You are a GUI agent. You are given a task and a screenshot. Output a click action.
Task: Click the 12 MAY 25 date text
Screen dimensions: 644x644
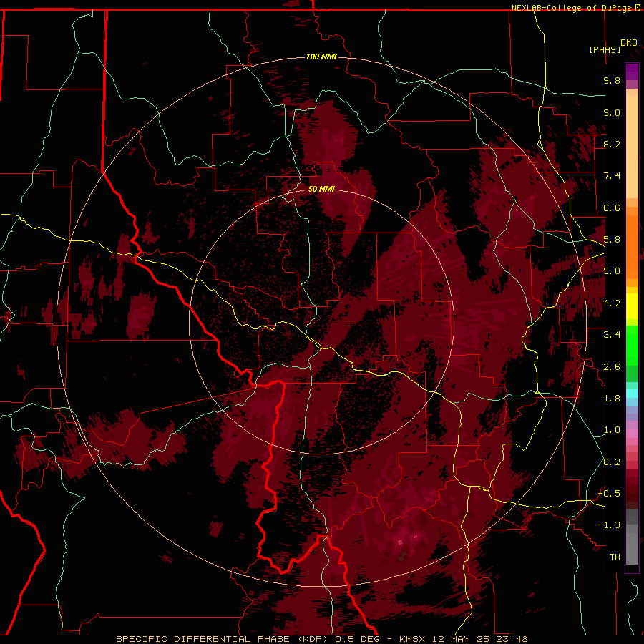click(x=462, y=639)
